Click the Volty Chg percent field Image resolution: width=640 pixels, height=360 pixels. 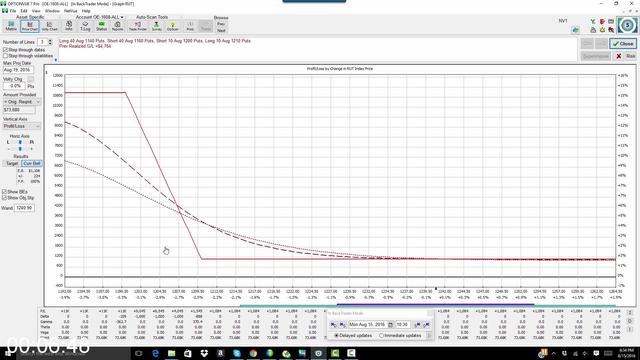[x=14, y=86]
